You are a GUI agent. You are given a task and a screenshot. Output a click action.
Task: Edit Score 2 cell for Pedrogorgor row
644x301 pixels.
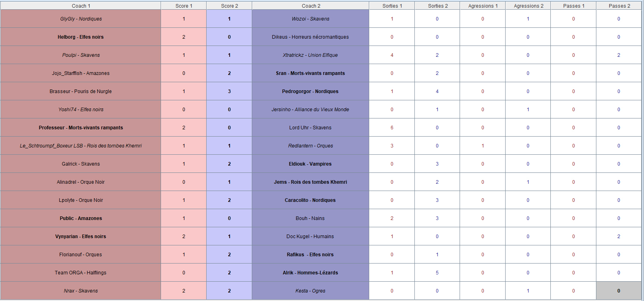pyautogui.click(x=229, y=91)
